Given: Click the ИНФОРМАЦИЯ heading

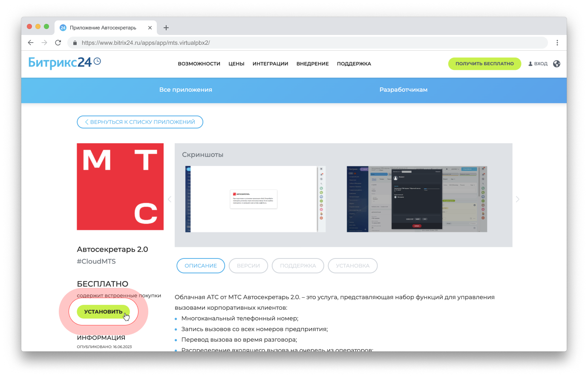Looking at the screenshot, I should pyautogui.click(x=101, y=338).
